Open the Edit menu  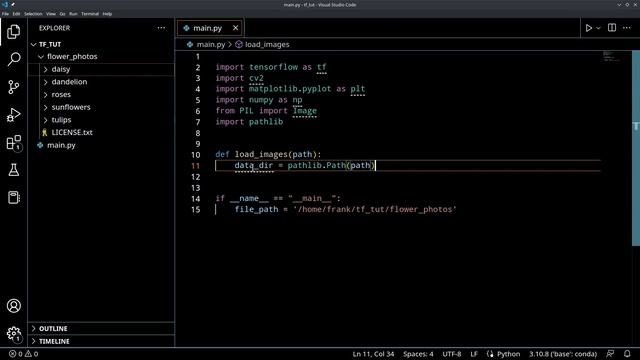[x=16, y=14]
